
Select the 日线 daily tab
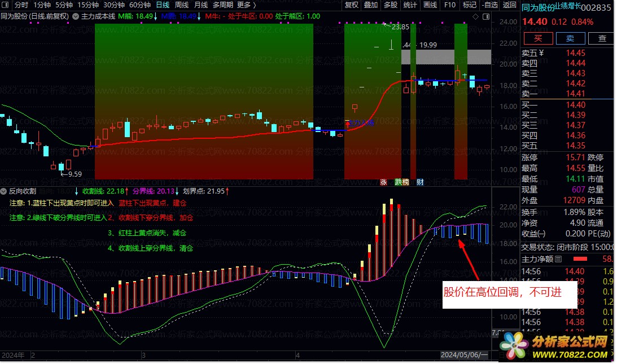(163, 5)
